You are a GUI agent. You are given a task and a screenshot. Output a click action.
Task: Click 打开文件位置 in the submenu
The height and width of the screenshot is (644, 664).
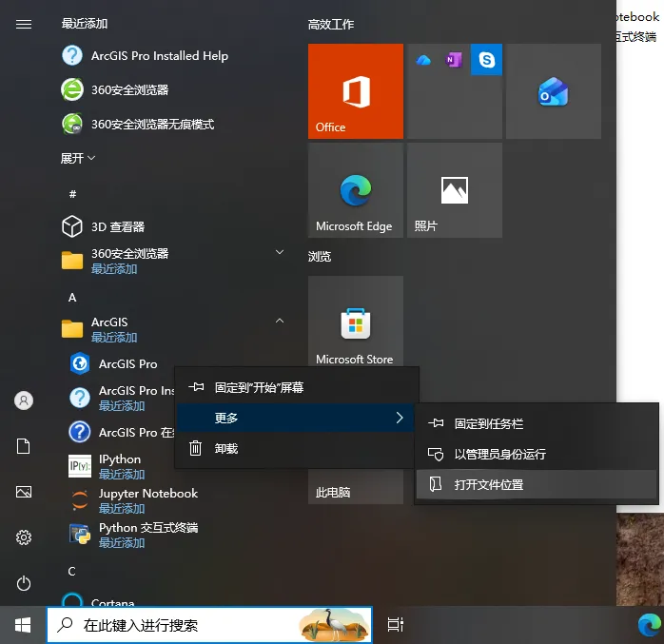point(537,485)
